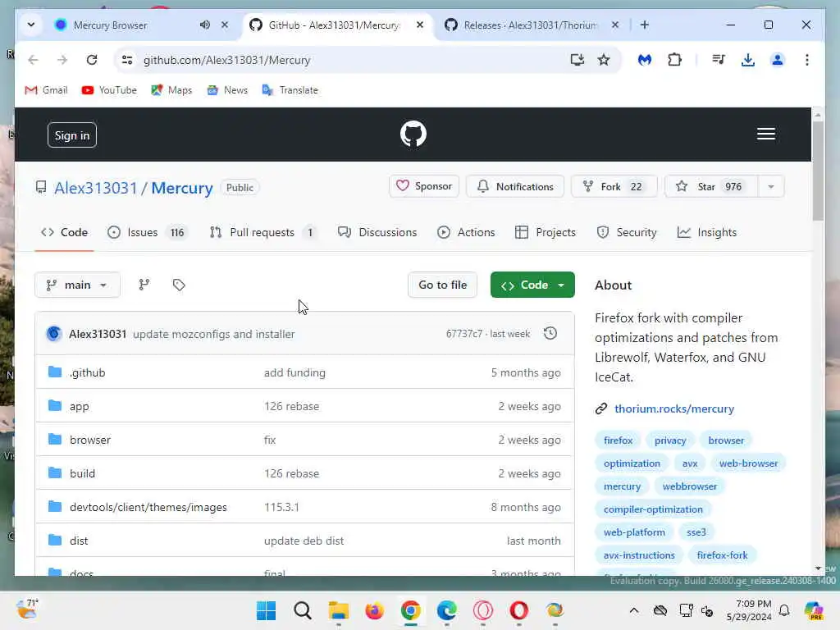Open commit history clock icon
The image size is (840, 630).
(x=550, y=333)
